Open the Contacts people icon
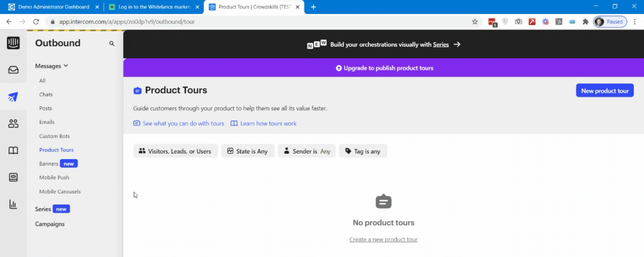This screenshot has width=644, height=257. [x=13, y=124]
